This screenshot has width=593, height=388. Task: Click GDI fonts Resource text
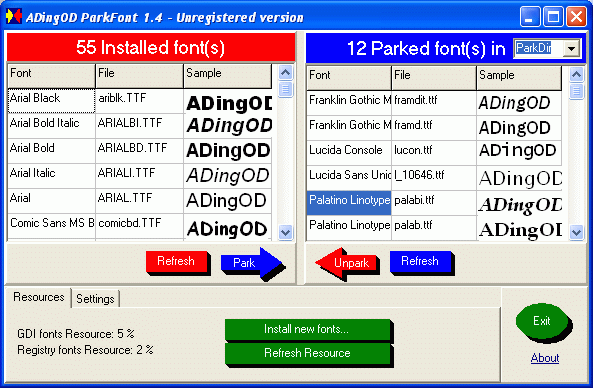click(x=76, y=334)
